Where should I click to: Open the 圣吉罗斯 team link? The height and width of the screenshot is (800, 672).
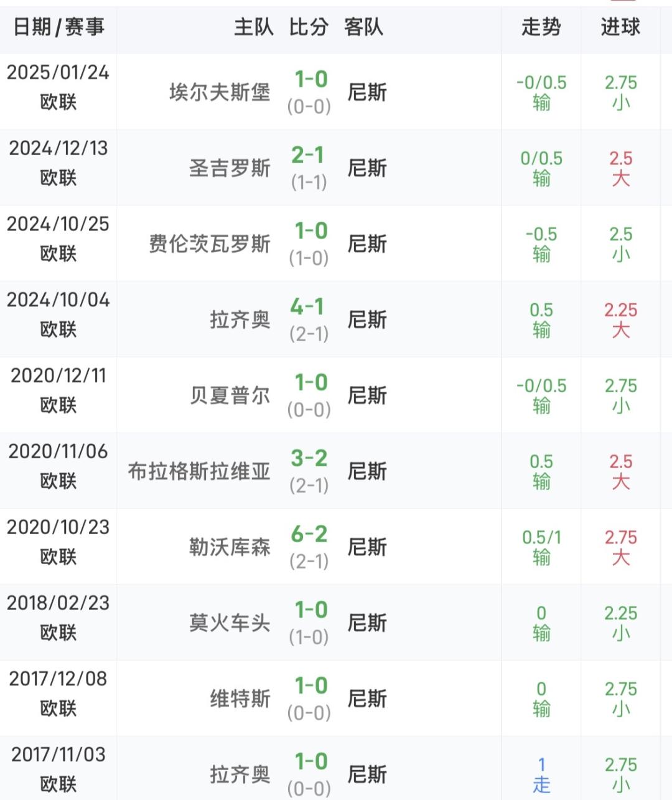(230, 168)
